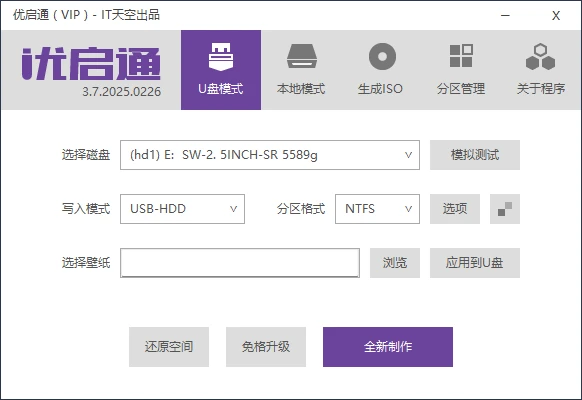Click the 选项 options button
The width and height of the screenshot is (582, 400).
(x=455, y=209)
